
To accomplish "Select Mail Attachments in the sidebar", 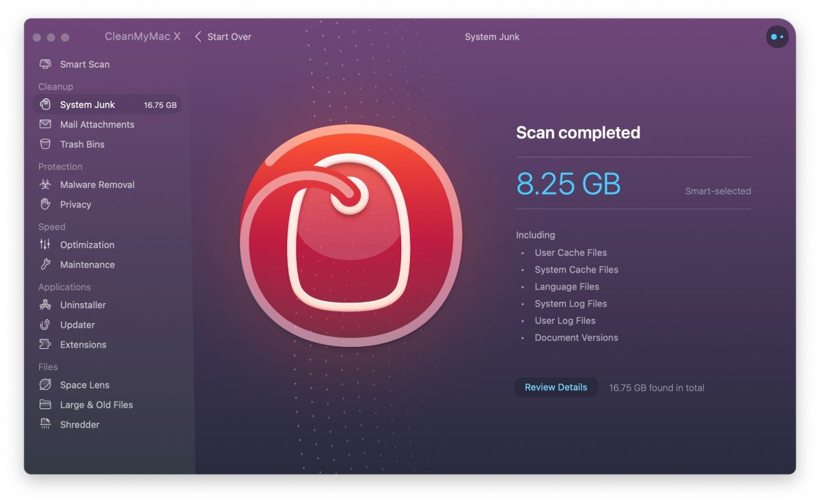I will pos(97,124).
